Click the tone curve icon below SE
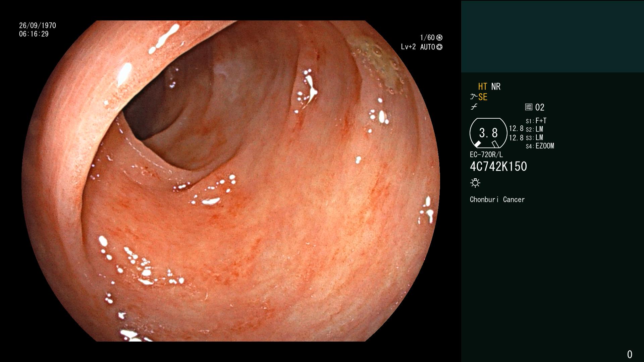This screenshot has height=362, width=644. point(474,107)
